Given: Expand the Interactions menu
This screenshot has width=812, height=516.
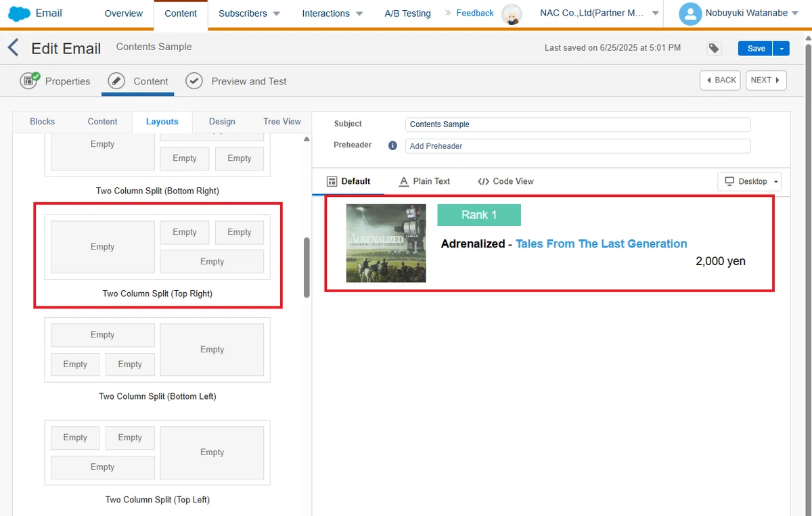Looking at the screenshot, I should click(332, 14).
